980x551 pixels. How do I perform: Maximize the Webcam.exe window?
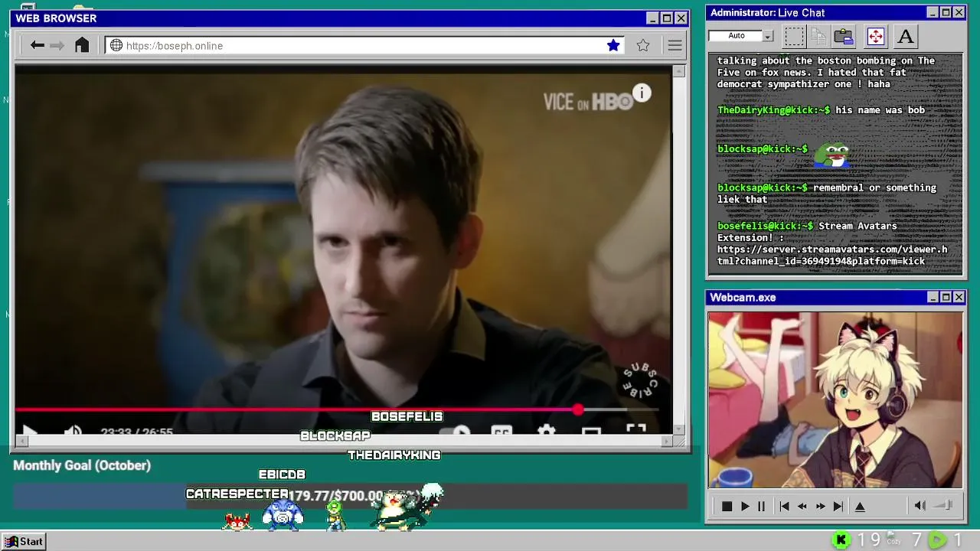point(946,298)
